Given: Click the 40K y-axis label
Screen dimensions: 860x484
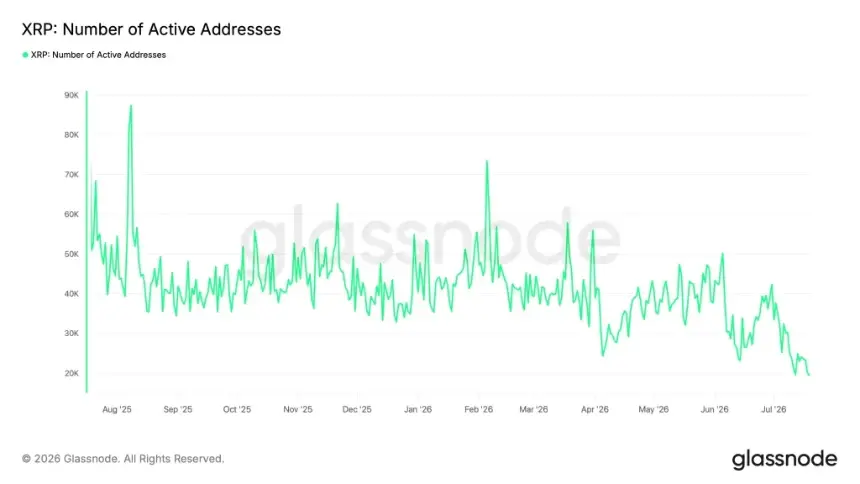Looking at the screenshot, I should click(71, 294).
